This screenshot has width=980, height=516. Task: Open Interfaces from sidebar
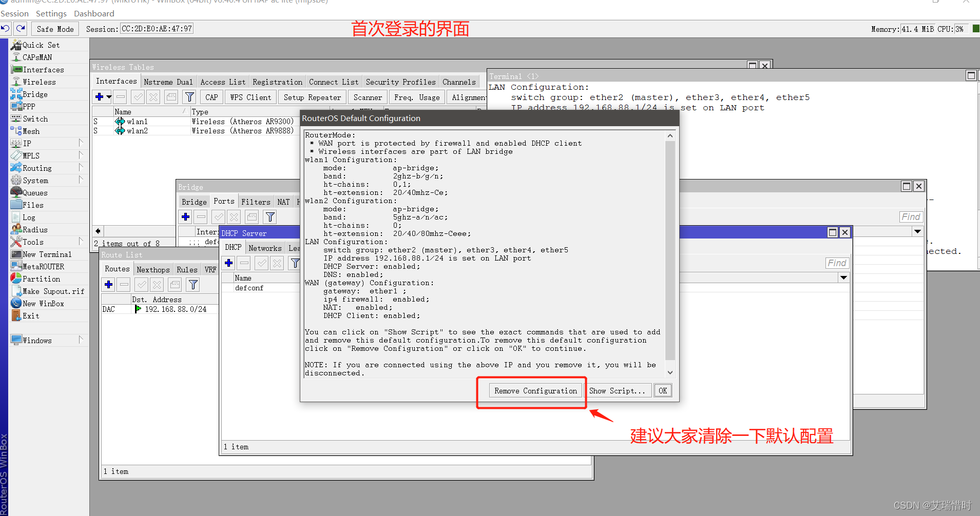(43, 70)
